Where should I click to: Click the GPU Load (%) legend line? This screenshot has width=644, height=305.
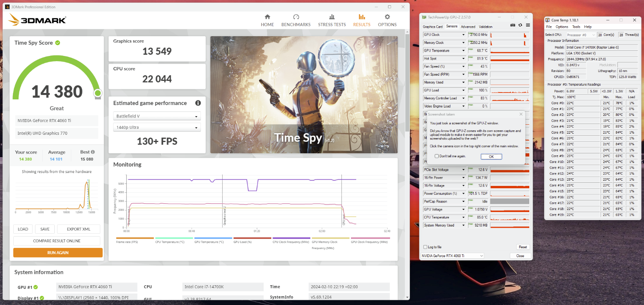252,238
